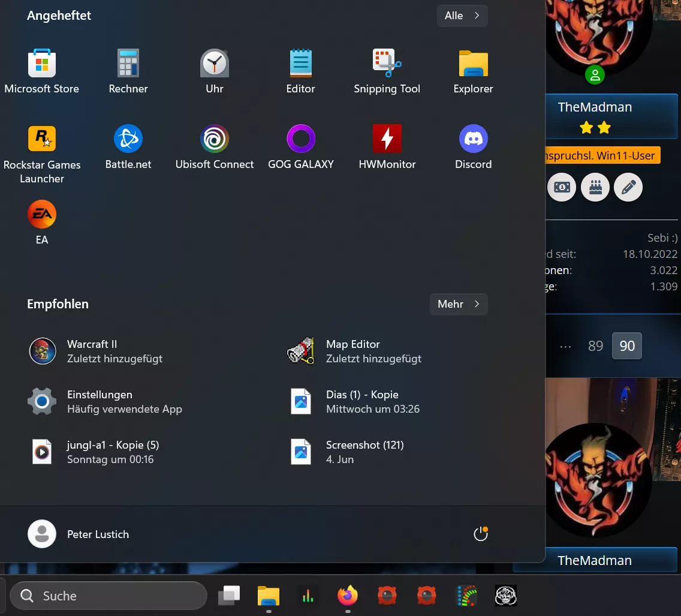Open the first red round taskbar app
The height and width of the screenshot is (616, 681).
tap(387, 596)
